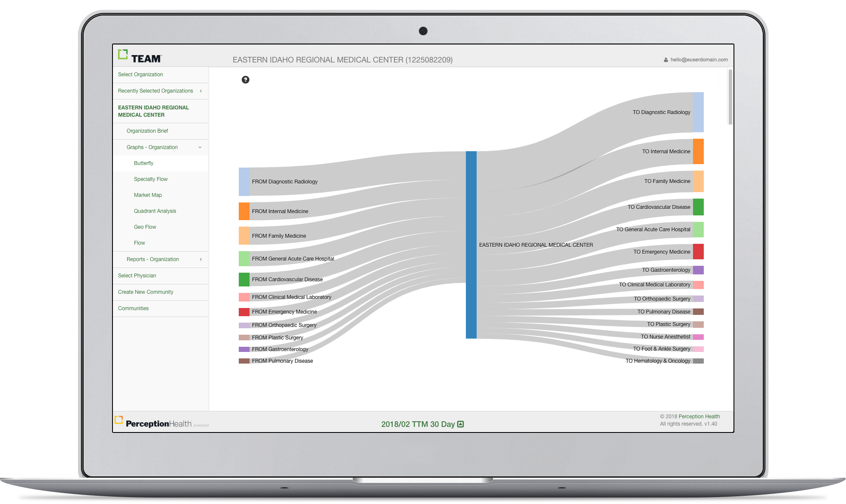Click the Perception Health copyright link
This screenshot has height=504, width=846.
(x=699, y=417)
